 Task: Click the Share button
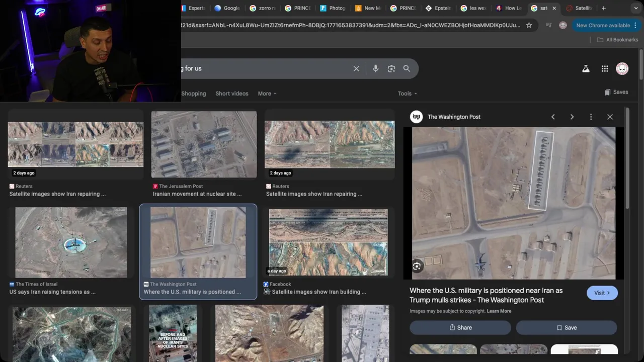point(460,327)
